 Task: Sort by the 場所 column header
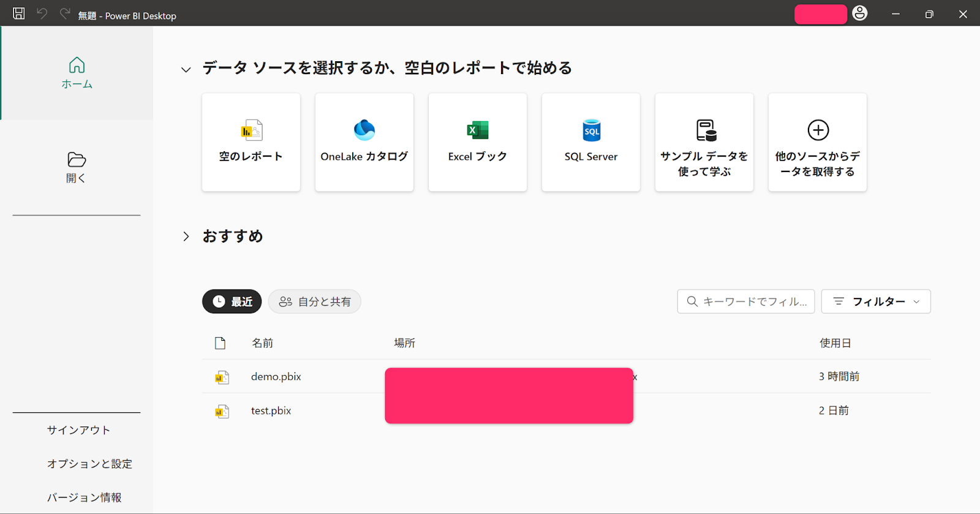(x=405, y=343)
